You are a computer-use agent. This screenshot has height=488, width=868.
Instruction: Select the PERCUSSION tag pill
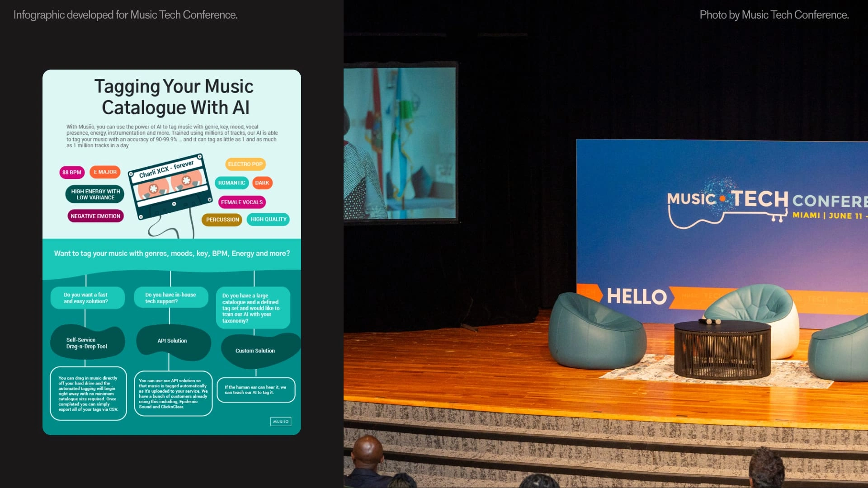(x=222, y=220)
